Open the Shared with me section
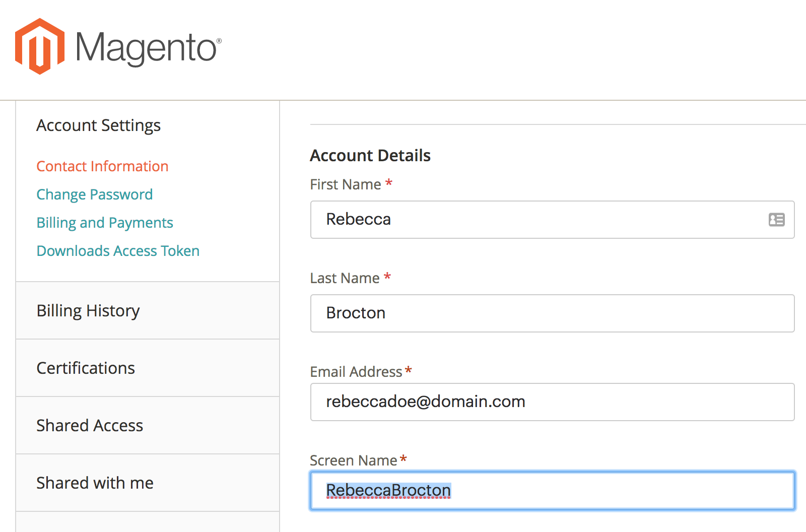 pos(95,483)
